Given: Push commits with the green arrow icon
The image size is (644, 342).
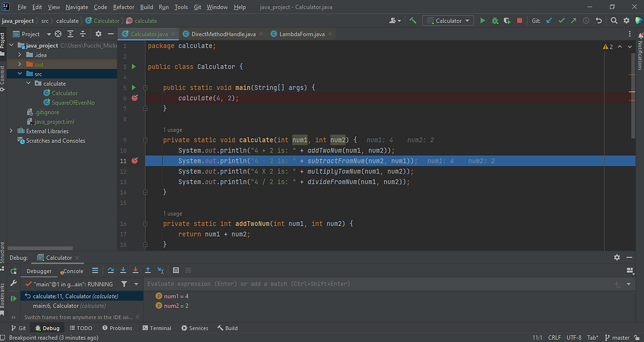Looking at the screenshot, I should click(574, 20).
